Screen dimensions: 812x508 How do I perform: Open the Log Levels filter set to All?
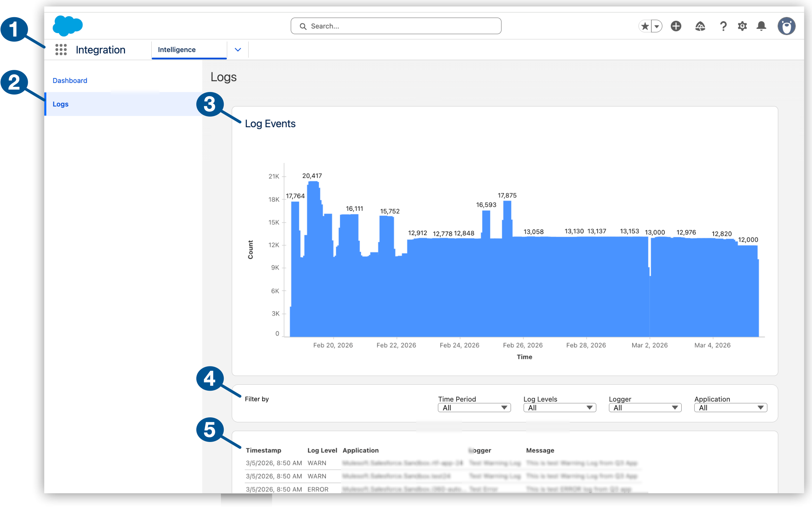pos(559,408)
